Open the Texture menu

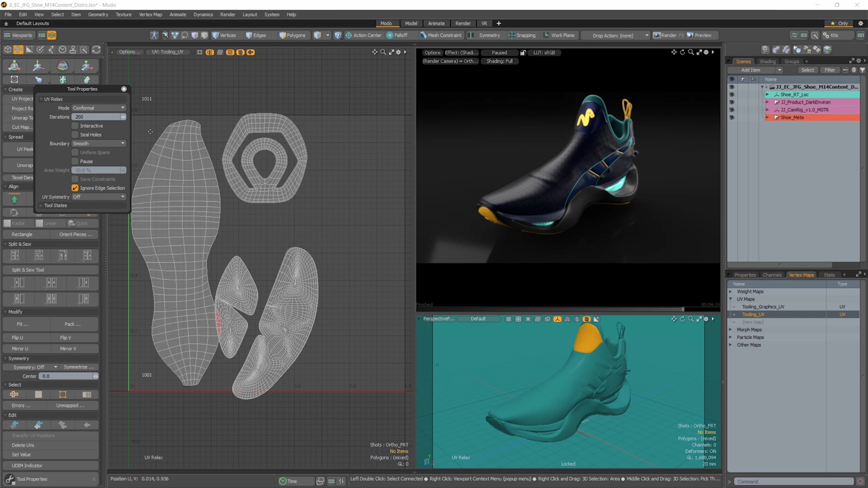point(123,14)
